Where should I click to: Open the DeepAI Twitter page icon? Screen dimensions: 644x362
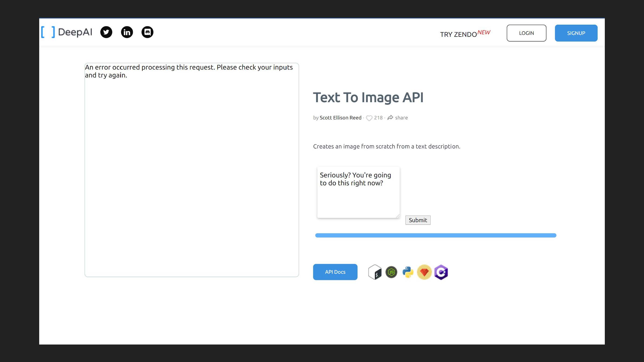[106, 32]
